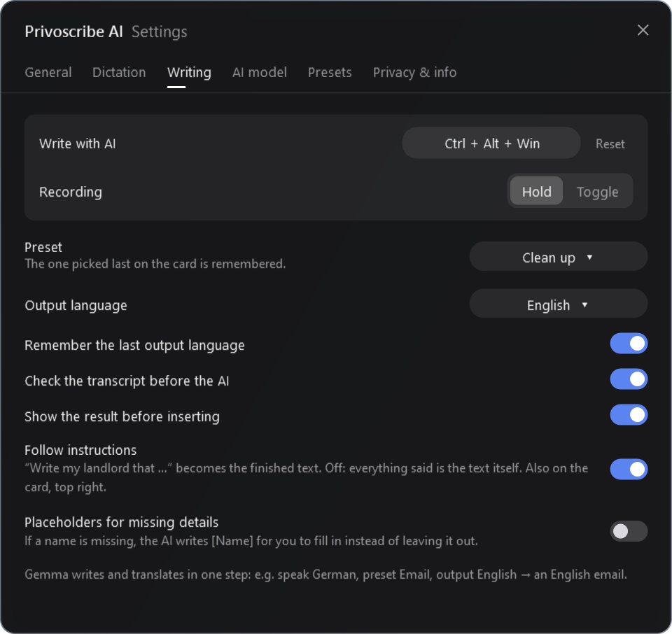Go to the AI model tab

(259, 72)
